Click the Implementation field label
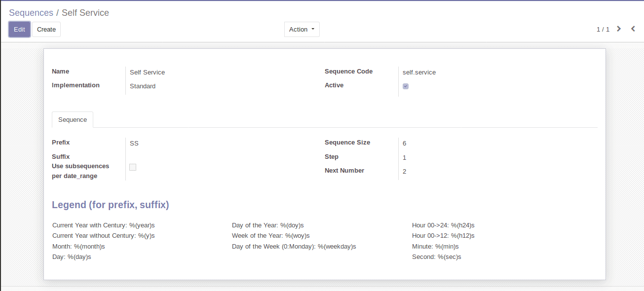 (76, 85)
